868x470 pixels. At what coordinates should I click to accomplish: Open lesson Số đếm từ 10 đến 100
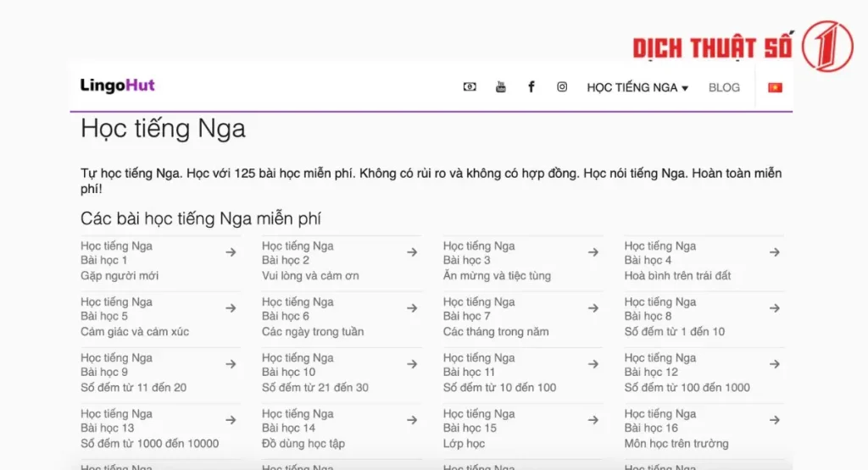pyautogui.click(x=499, y=387)
